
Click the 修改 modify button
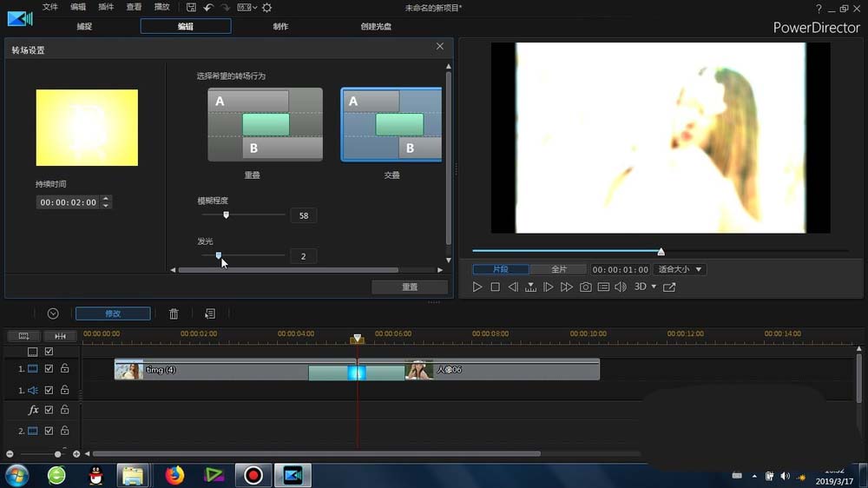(x=113, y=313)
